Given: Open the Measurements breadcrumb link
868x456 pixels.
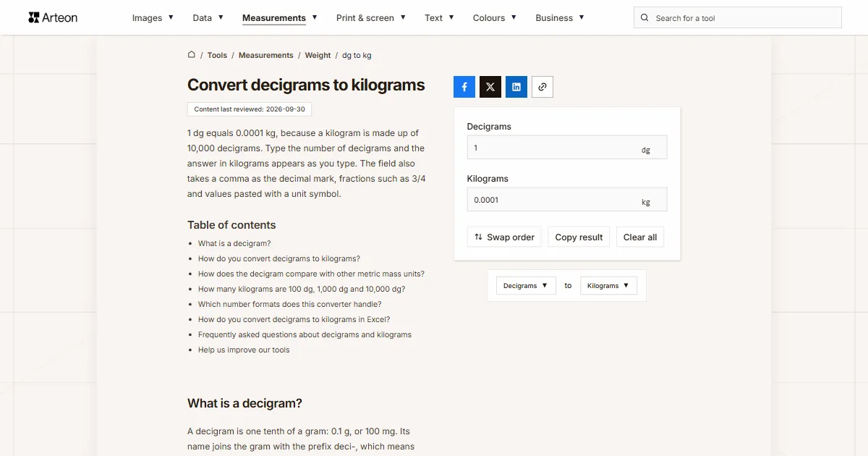Looking at the screenshot, I should 266,55.
